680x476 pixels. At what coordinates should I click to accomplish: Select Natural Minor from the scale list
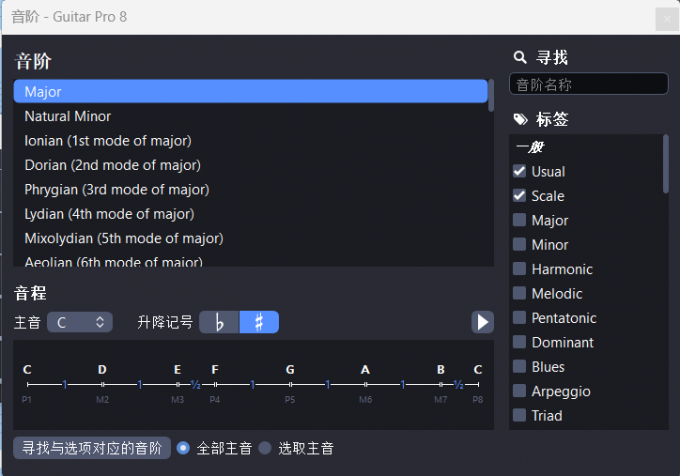coord(68,116)
